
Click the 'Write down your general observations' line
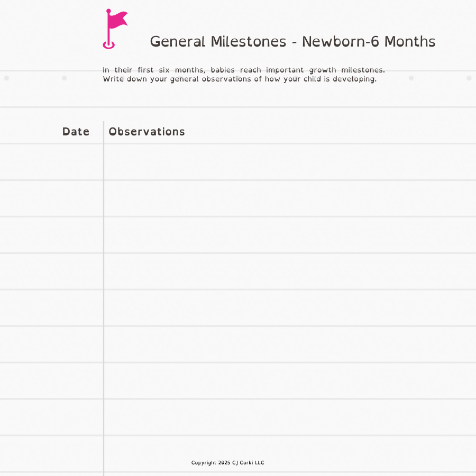[240, 79]
